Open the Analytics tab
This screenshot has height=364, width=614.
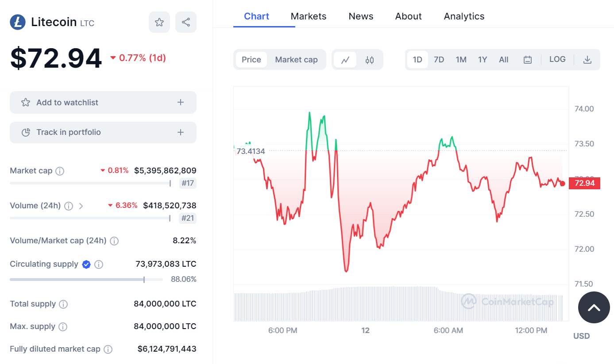pyautogui.click(x=464, y=16)
